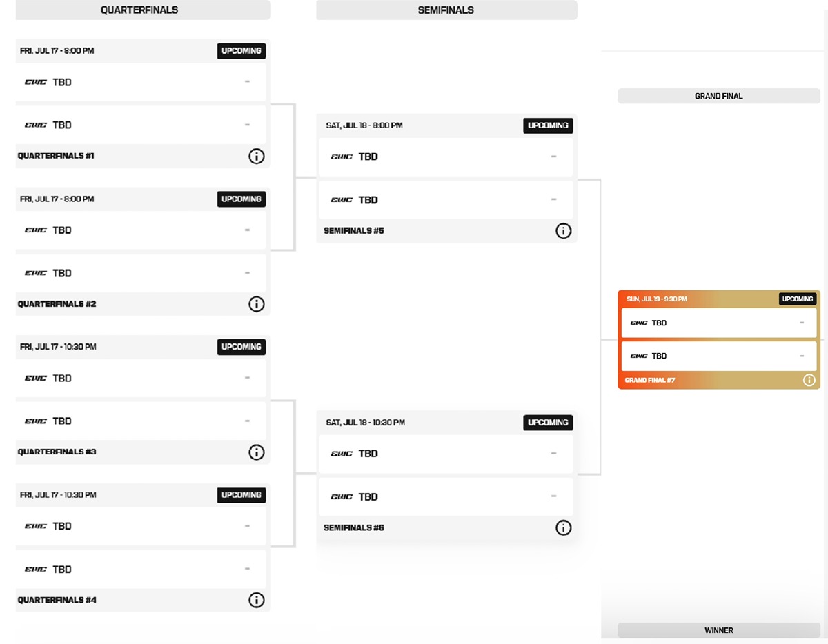Select top TBD team row in Grand Final
828x644 pixels.
(719, 323)
